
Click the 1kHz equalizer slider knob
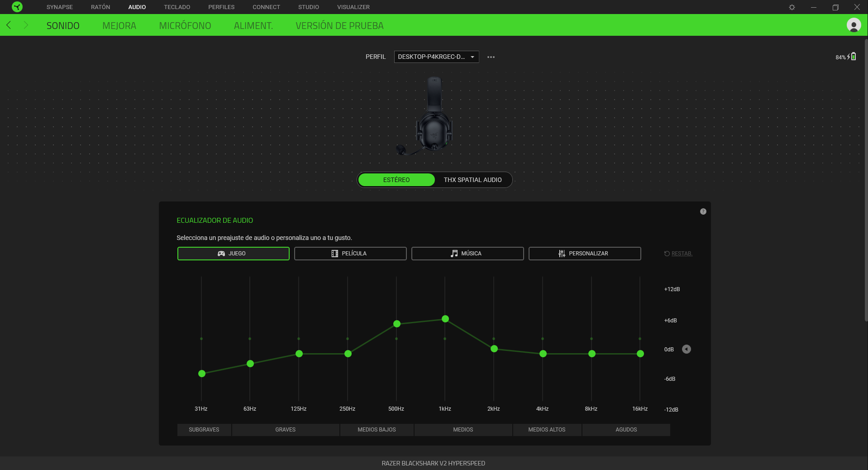[x=445, y=319]
